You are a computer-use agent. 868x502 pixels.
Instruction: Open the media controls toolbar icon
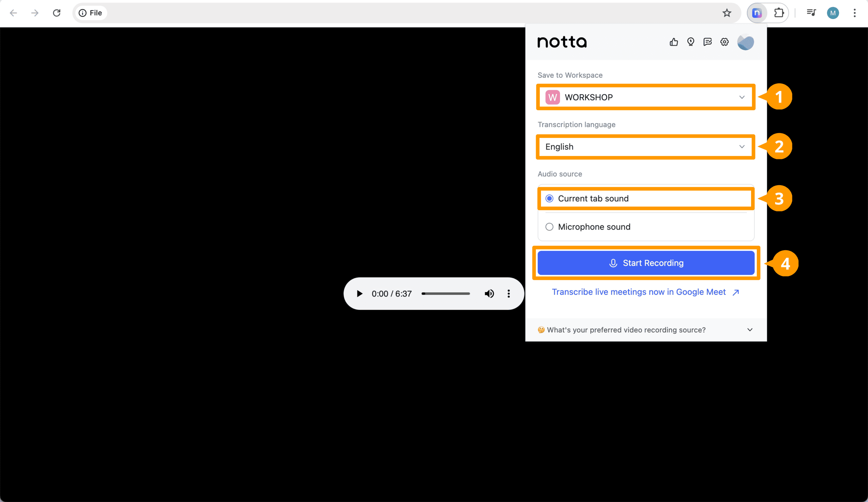point(811,13)
